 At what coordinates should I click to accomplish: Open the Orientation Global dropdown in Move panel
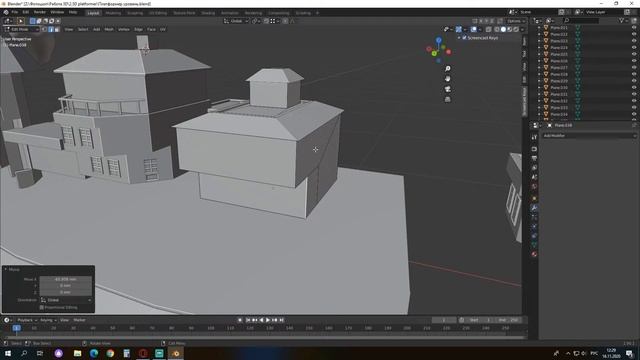(66, 300)
